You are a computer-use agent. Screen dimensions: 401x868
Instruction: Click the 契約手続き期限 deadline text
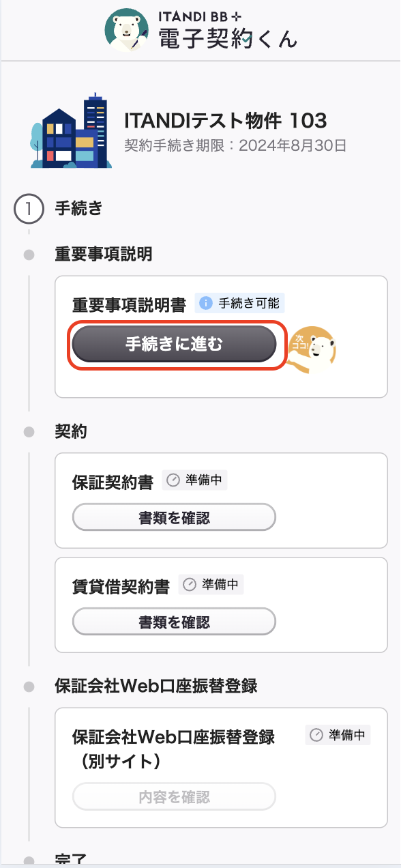coord(236,145)
